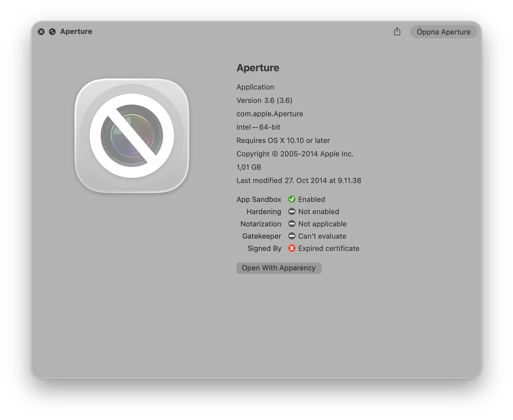Viewport: 513px width, 420px height.
Task: Close the Quick Look preview window
Action: pyautogui.click(x=41, y=32)
